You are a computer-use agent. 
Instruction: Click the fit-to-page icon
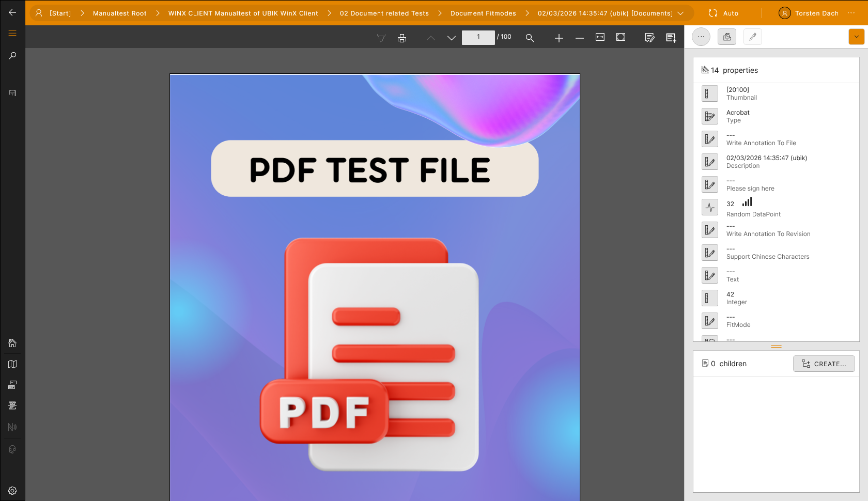pos(621,37)
